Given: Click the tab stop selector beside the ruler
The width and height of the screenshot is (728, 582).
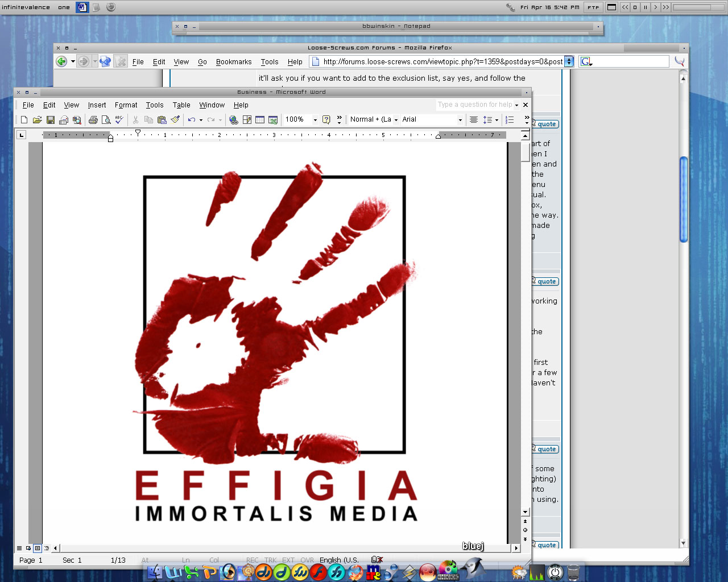Looking at the screenshot, I should (22, 135).
